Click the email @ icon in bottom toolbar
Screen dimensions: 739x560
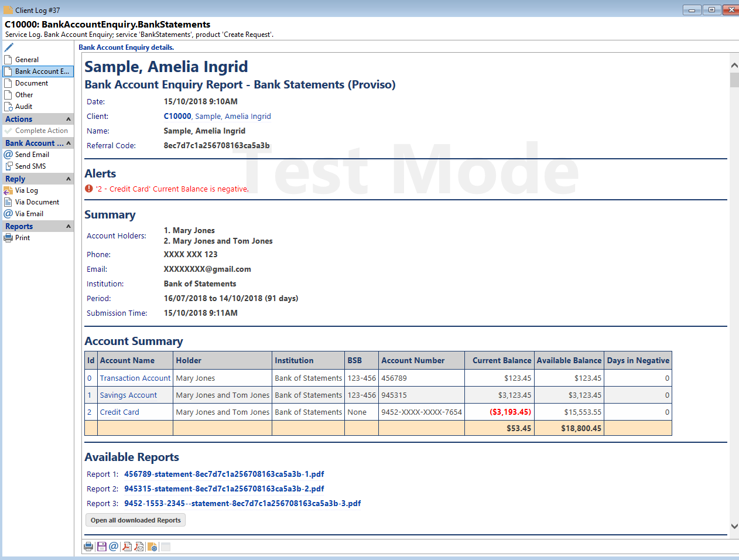point(114,547)
